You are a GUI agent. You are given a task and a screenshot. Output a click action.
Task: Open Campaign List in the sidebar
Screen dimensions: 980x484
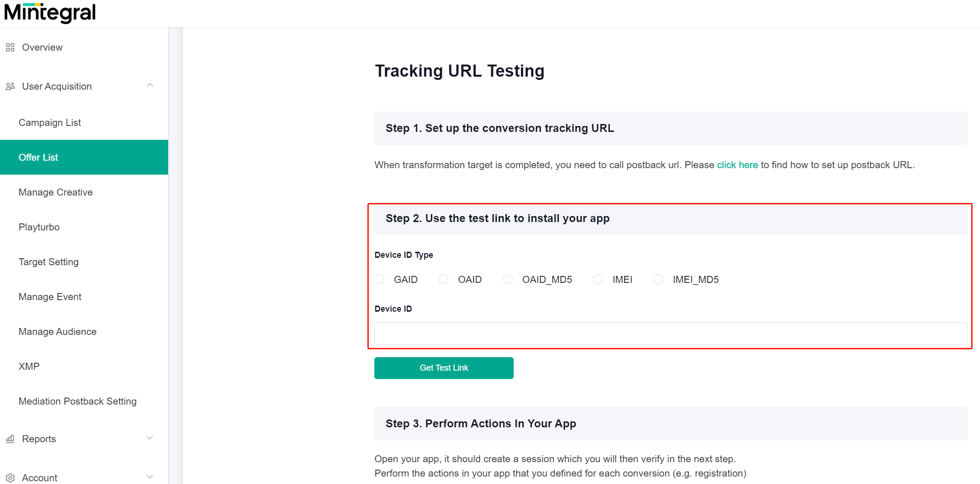click(x=50, y=123)
